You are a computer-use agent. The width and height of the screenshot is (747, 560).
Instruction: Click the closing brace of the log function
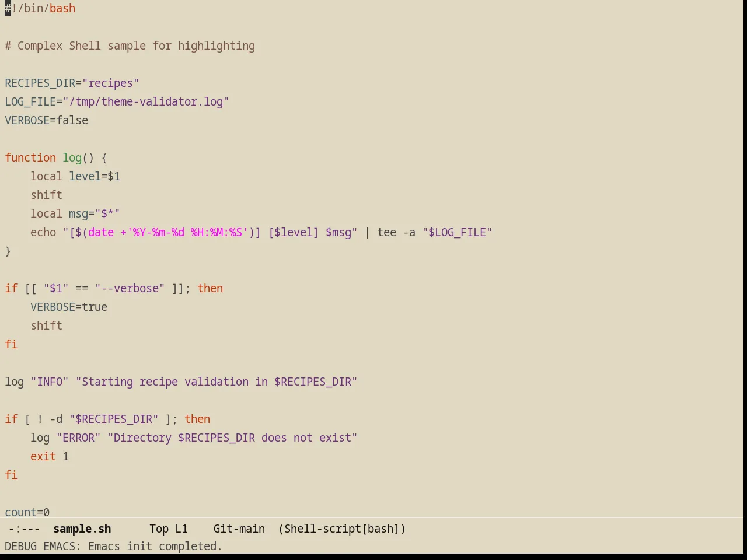tap(8, 251)
